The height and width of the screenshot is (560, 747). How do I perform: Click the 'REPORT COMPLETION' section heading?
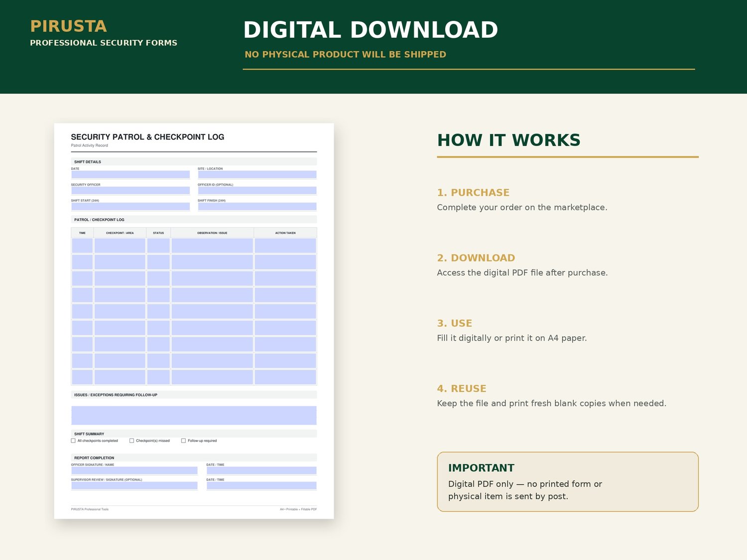pyautogui.click(x=94, y=458)
